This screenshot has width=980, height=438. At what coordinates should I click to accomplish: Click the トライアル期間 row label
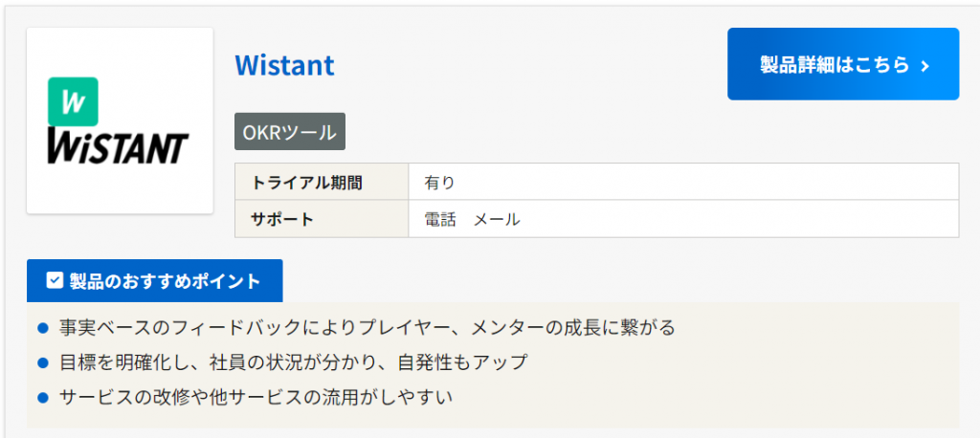(x=306, y=182)
